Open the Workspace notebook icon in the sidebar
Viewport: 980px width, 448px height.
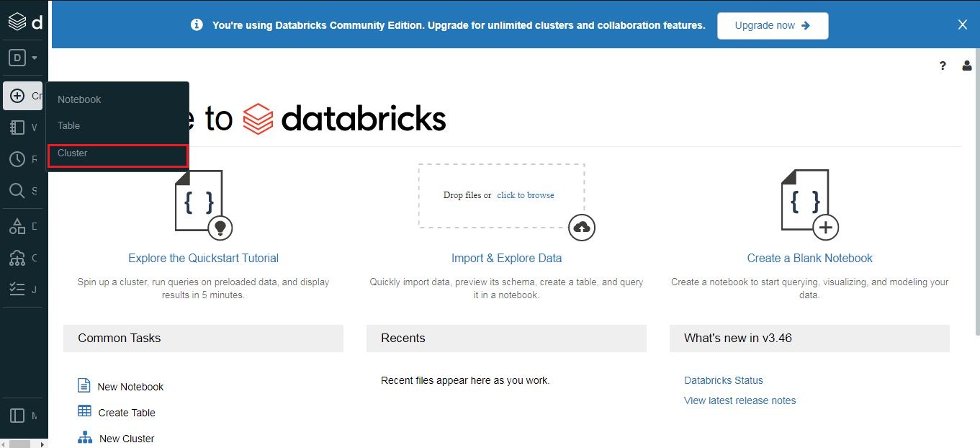coord(17,127)
